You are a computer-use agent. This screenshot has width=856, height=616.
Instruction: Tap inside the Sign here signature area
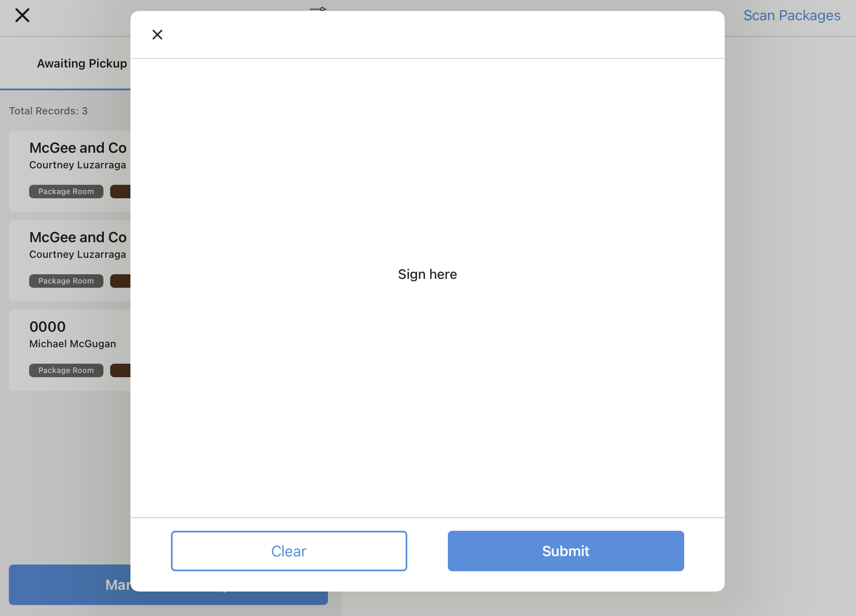pyautogui.click(x=427, y=274)
